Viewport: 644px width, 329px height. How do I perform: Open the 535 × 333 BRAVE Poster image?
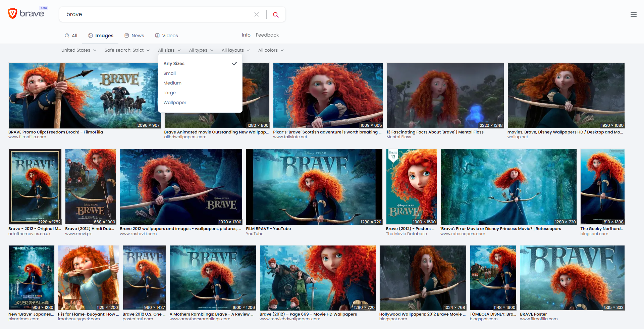point(572,278)
